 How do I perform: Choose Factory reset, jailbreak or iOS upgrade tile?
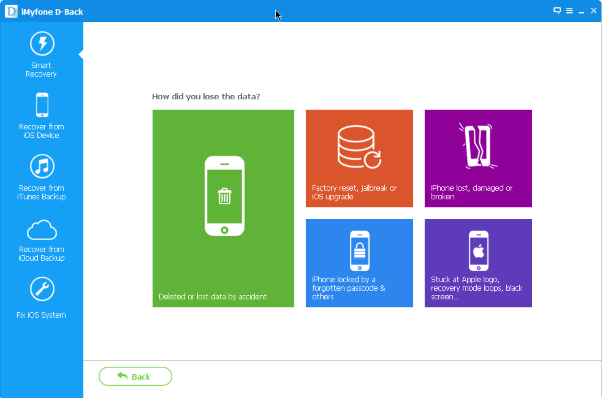pos(359,158)
